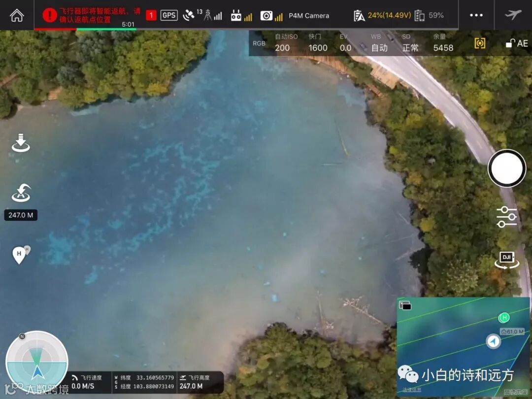Adjust EV 0.0 exposure value
The width and height of the screenshot is (532, 399).
345,43
